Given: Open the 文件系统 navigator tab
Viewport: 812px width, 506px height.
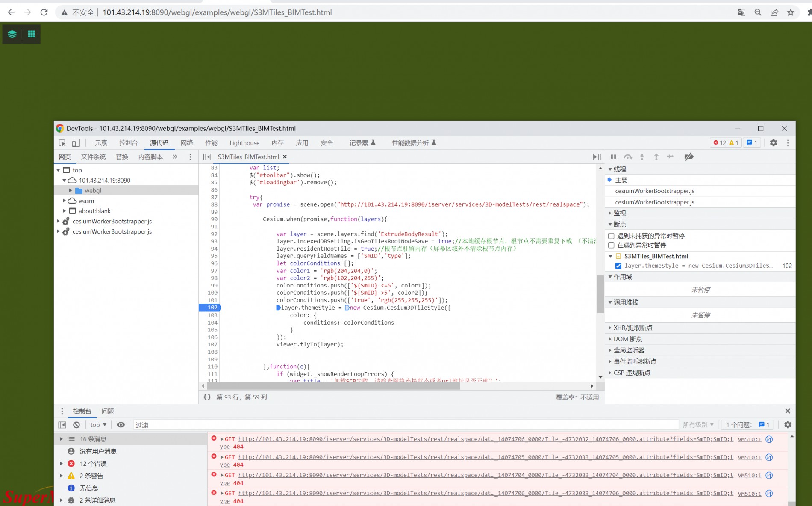Looking at the screenshot, I should coord(93,157).
